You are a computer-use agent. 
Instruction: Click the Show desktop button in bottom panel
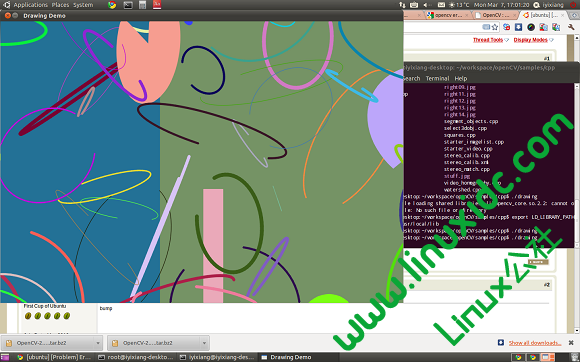pyautogui.click(x=4, y=357)
